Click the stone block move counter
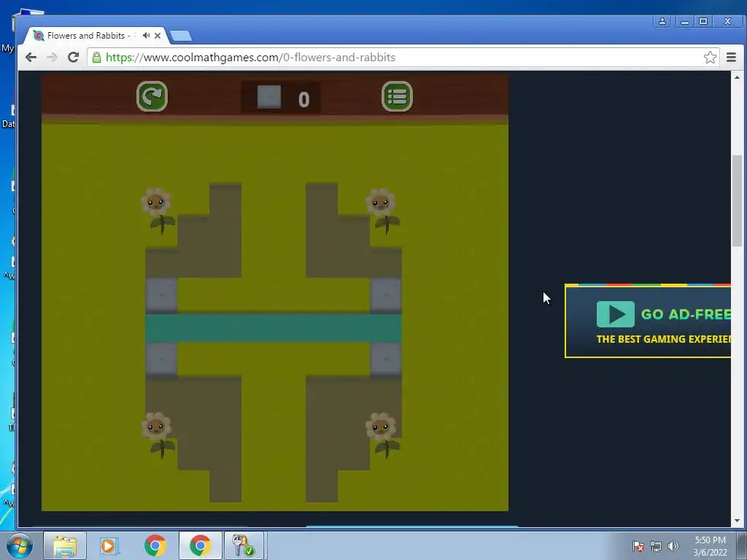747x560 pixels. (x=281, y=98)
